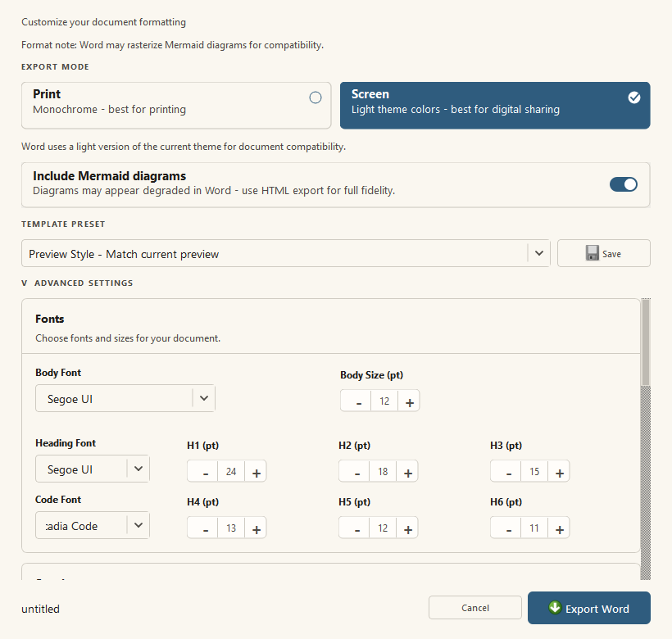Viewport: 672px width, 639px height.
Task: Decrease the H3 point size
Action: 506,472
